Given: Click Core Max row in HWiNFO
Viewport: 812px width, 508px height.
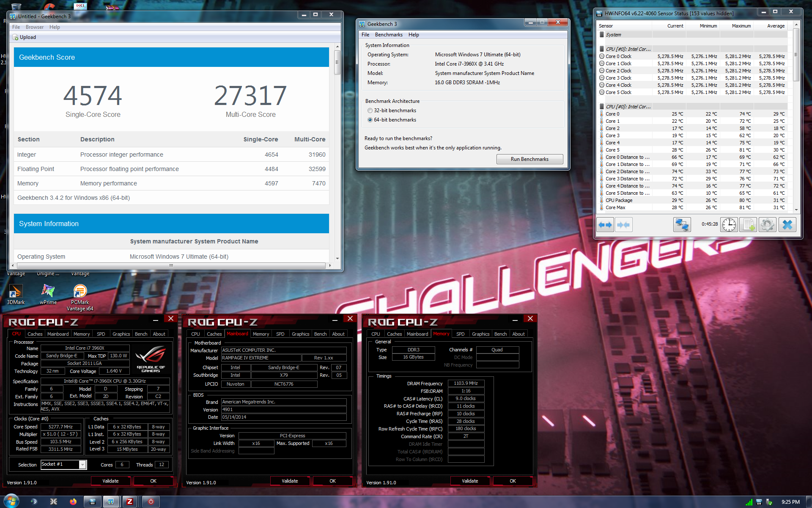Looking at the screenshot, I should point(693,207).
